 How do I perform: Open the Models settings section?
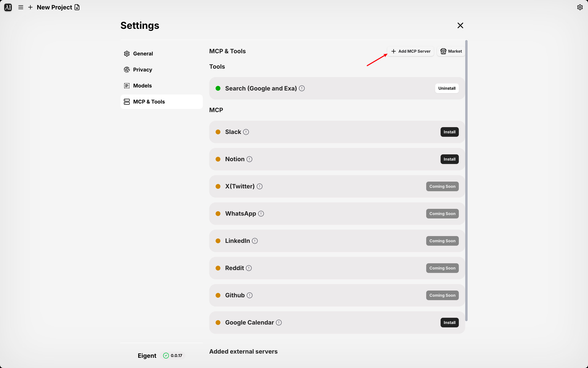pos(161,86)
